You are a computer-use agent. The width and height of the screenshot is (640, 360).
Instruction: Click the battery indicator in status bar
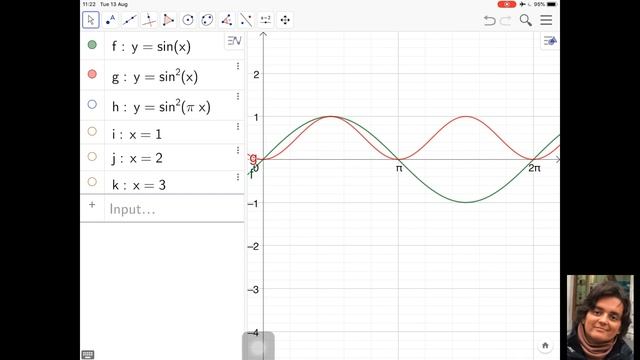(x=552, y=4)
